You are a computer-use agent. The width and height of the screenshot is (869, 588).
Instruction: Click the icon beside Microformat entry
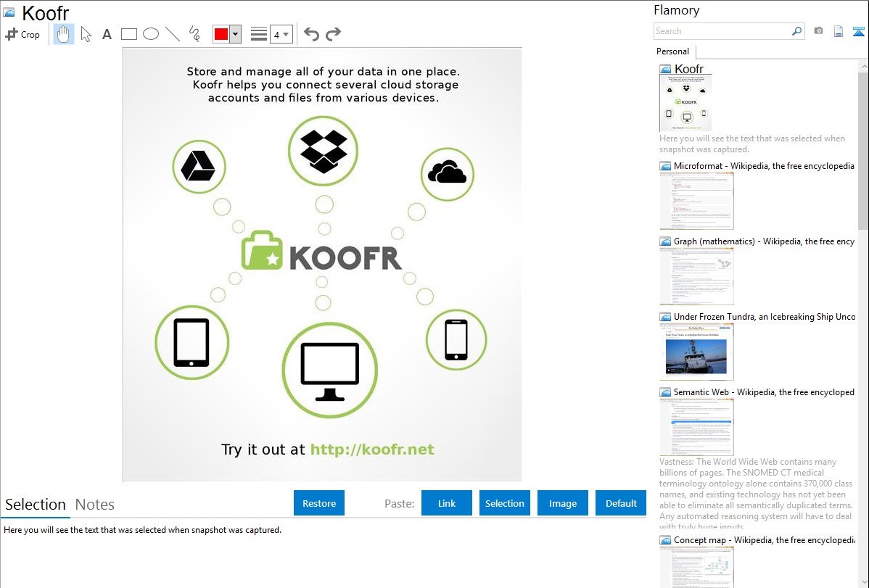[x=665, y=166]
